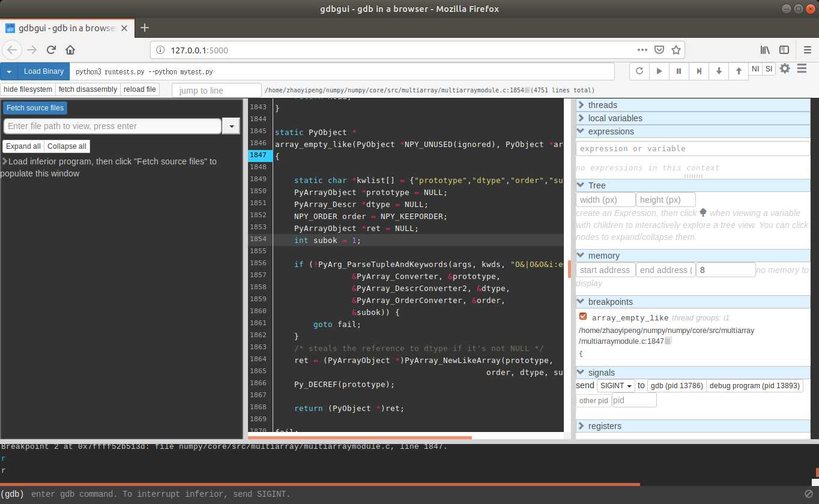Viewport: 819px width, 504px height.
Task: Click the restart program icon in gdbgui toolbar
Action: tap(639, 71)
